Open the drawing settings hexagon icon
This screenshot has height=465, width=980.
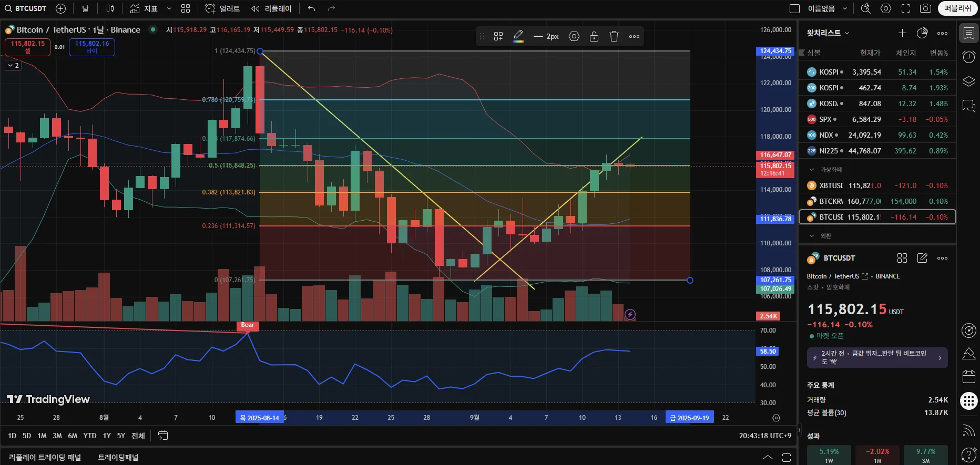[x=574, y=36]
